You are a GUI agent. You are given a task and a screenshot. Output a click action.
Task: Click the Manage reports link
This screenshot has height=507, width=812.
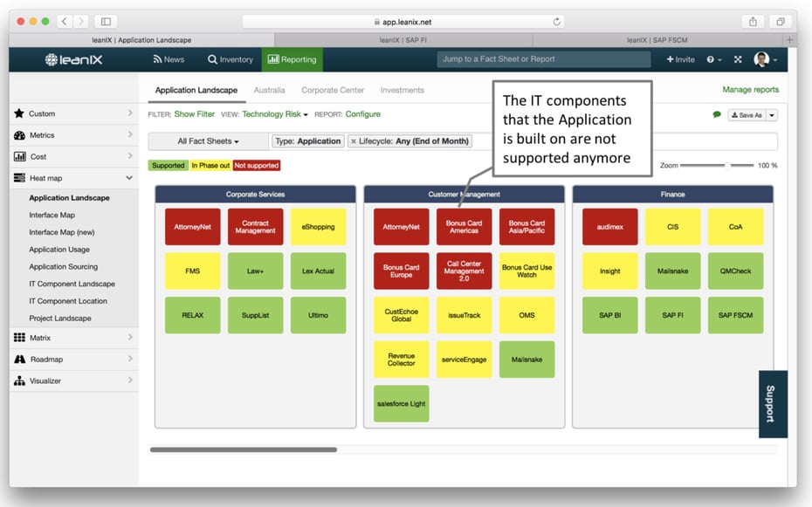(750, 90)
